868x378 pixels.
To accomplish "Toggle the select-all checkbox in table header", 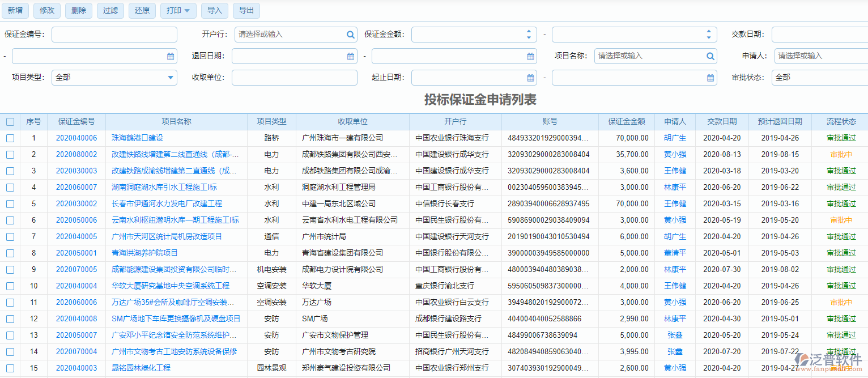I will pyautogui.click(x=10, y=121).
